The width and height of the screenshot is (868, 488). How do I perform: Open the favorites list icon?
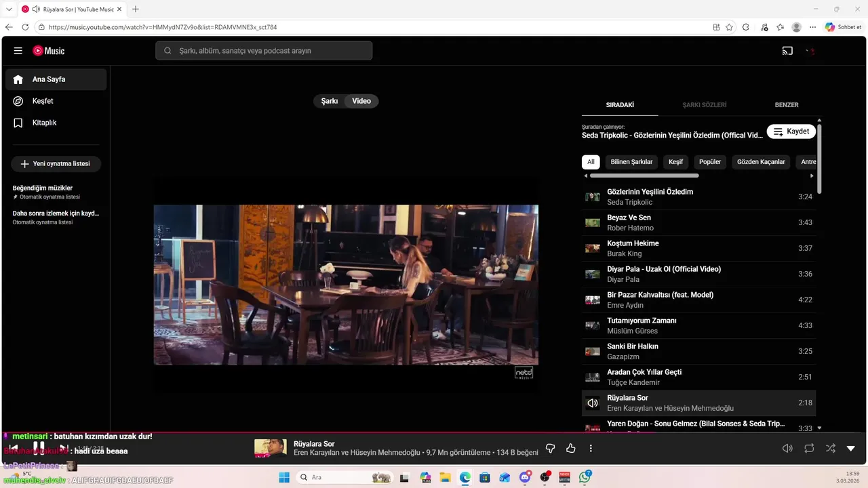781,27
